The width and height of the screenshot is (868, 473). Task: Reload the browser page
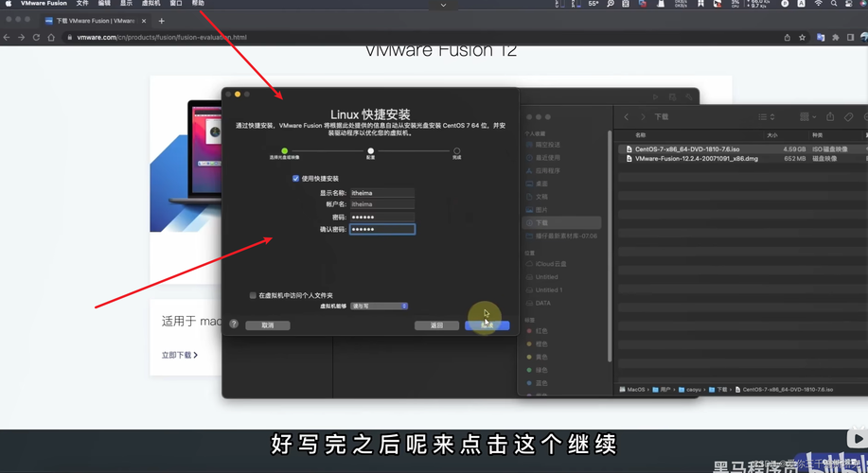(36, 38)
